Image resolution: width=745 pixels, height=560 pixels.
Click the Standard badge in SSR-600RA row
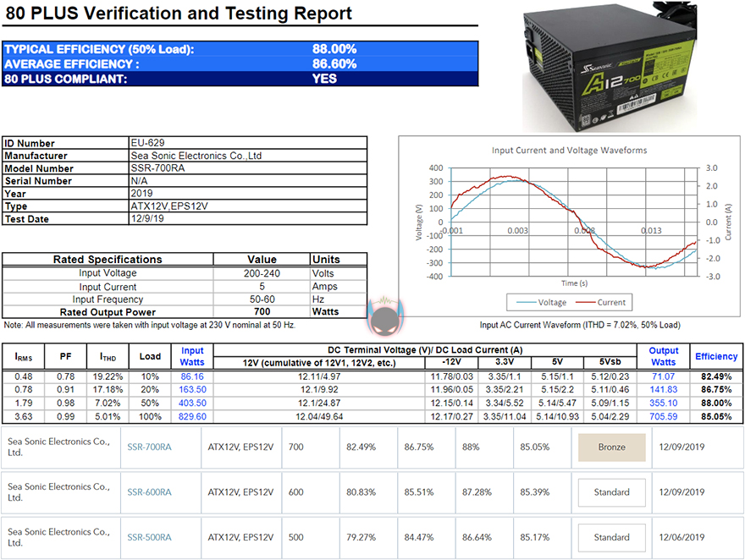tap(611, 492)
